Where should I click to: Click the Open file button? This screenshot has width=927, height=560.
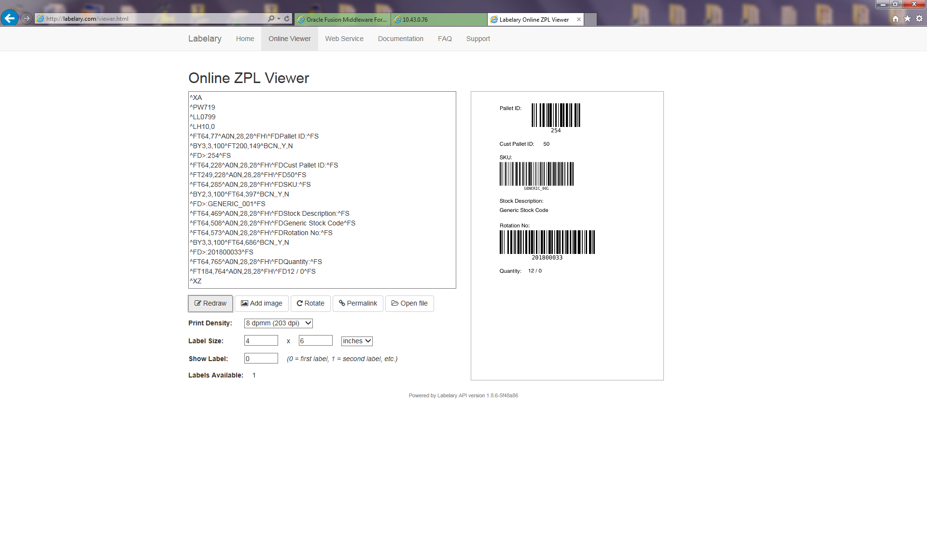pos(409,303)
